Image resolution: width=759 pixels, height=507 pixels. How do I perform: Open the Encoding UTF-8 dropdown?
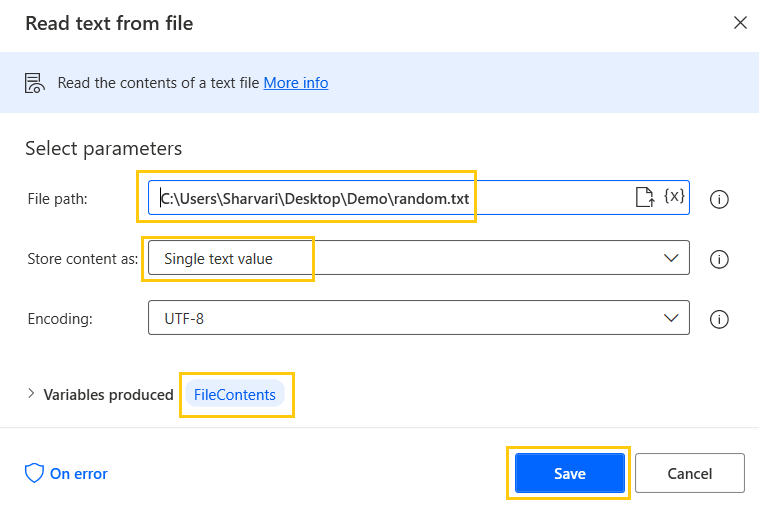coord(419,318)
